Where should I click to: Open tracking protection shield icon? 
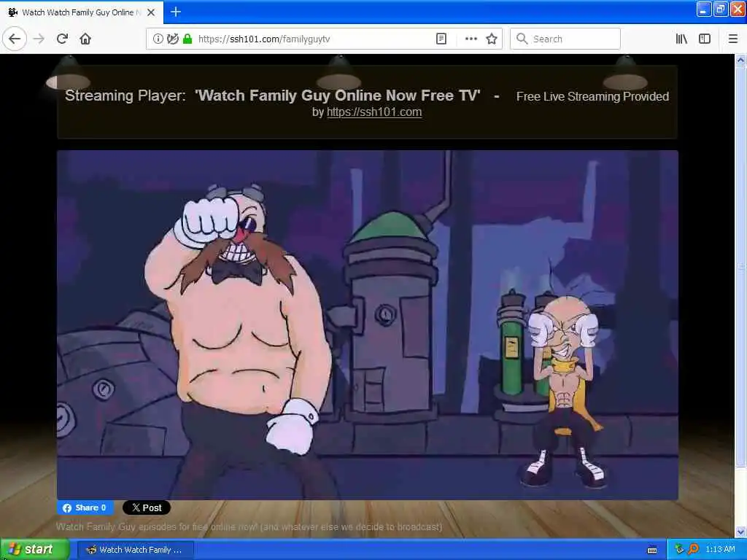point(172,39)
